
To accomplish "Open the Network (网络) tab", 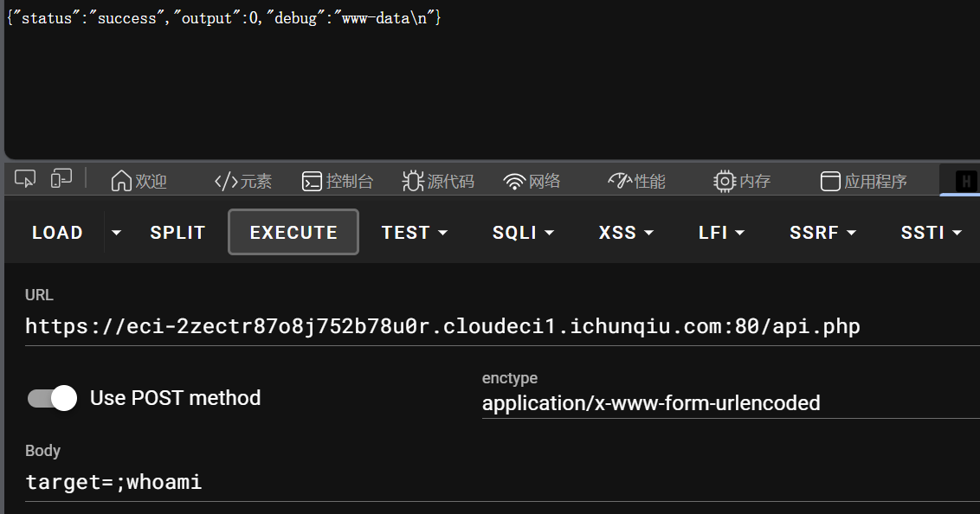I will [x=532, y=181].
